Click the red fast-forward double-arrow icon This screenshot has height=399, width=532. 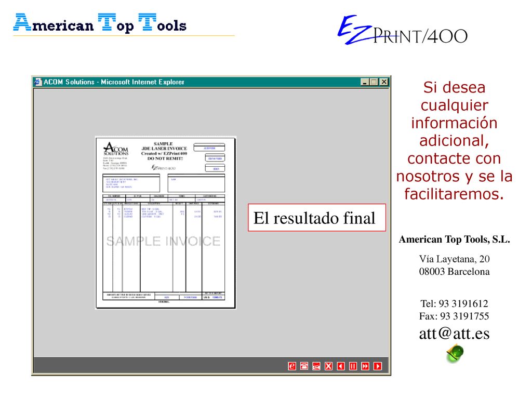365,366
